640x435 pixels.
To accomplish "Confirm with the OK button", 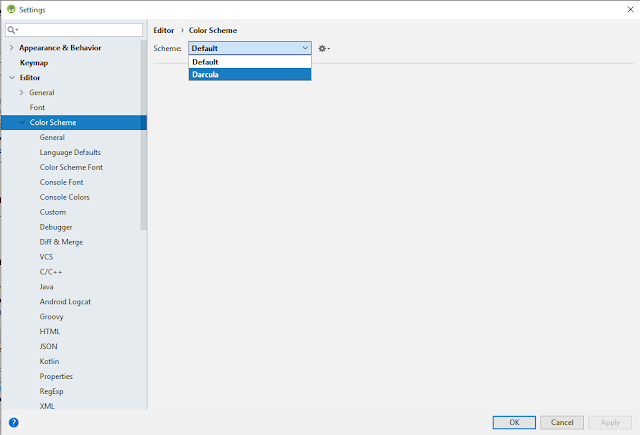I will (514, 422).
